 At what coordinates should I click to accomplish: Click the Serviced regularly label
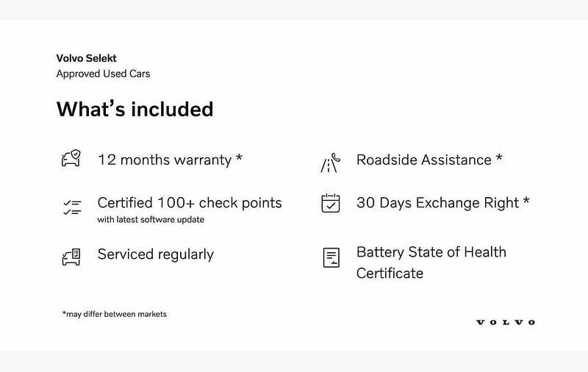click(155, 254)
